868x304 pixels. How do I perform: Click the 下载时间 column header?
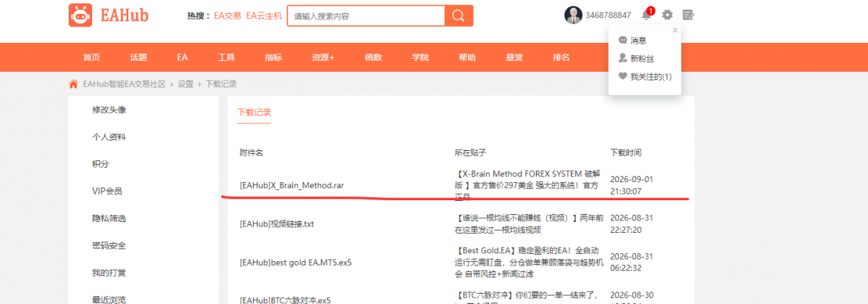tap(626, 152)
